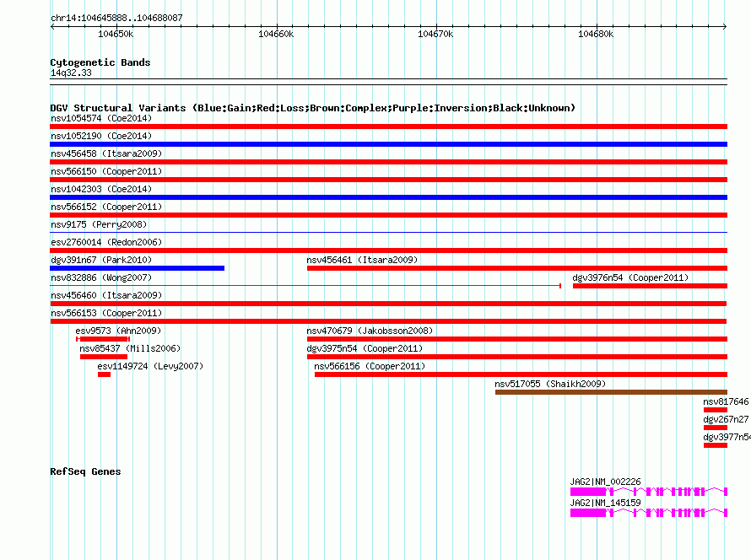Open nsv566153 (Cooper2011) red bar
The height and width of the screenshot is (560, 751).
point(388,321)
